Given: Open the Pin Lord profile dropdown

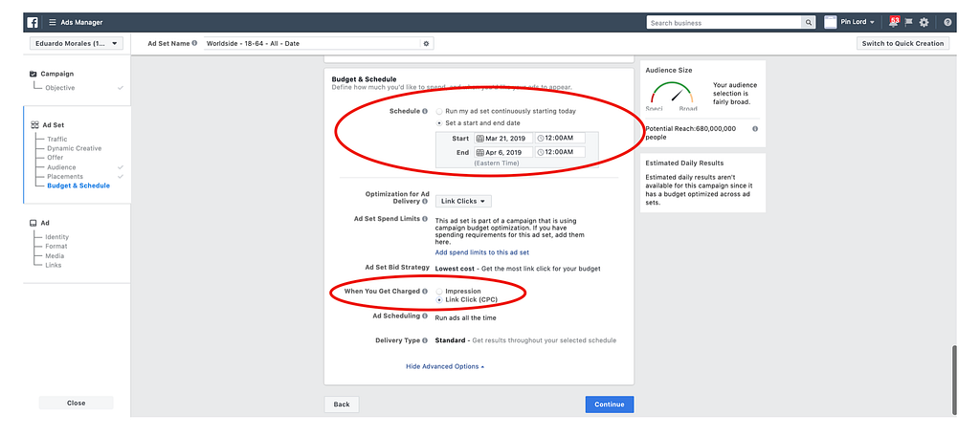Looking at the screenshot, I should pyautogui.click(x=850, y=22).
